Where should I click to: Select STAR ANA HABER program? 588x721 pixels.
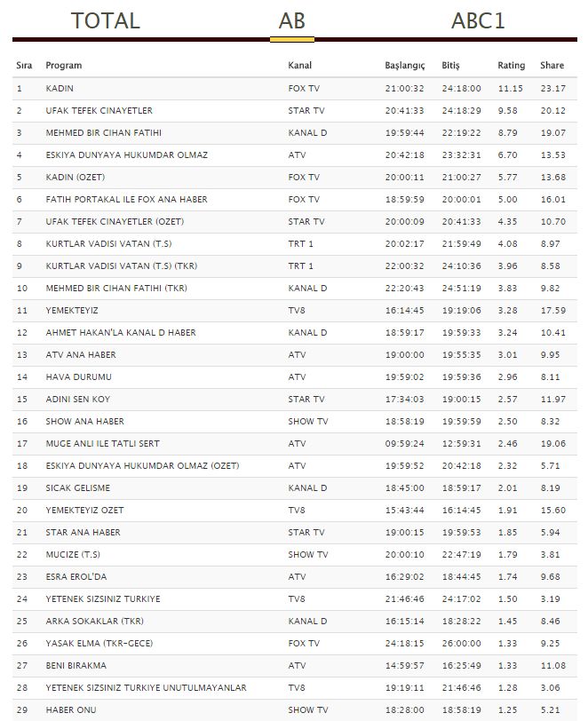[83, 533]
